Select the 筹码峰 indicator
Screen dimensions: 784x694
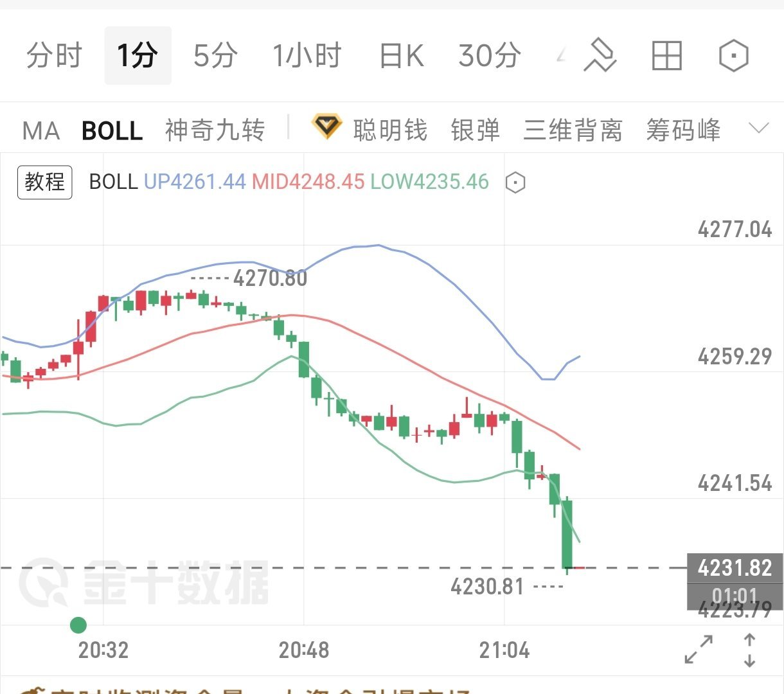(683, 130)
